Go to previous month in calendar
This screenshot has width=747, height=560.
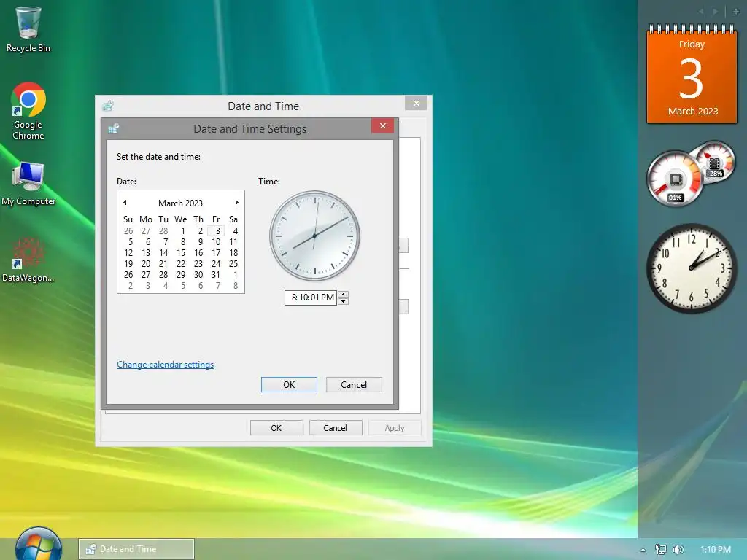pos(125,203)
